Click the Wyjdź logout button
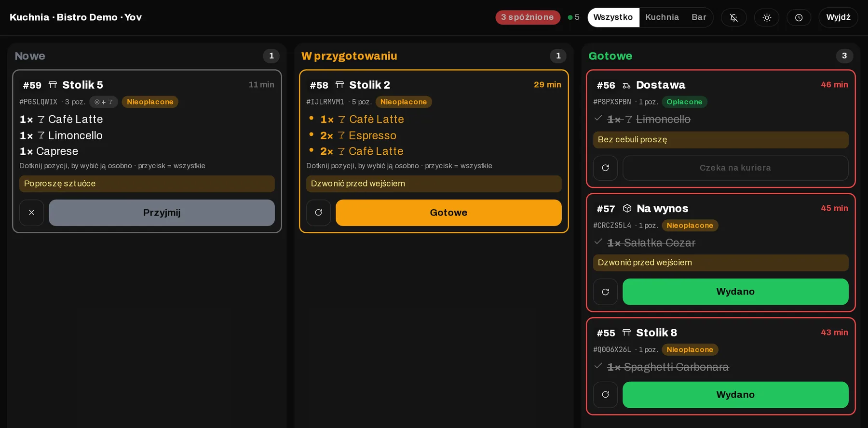Viewport: 868px width, 428px height. point(838,17)
